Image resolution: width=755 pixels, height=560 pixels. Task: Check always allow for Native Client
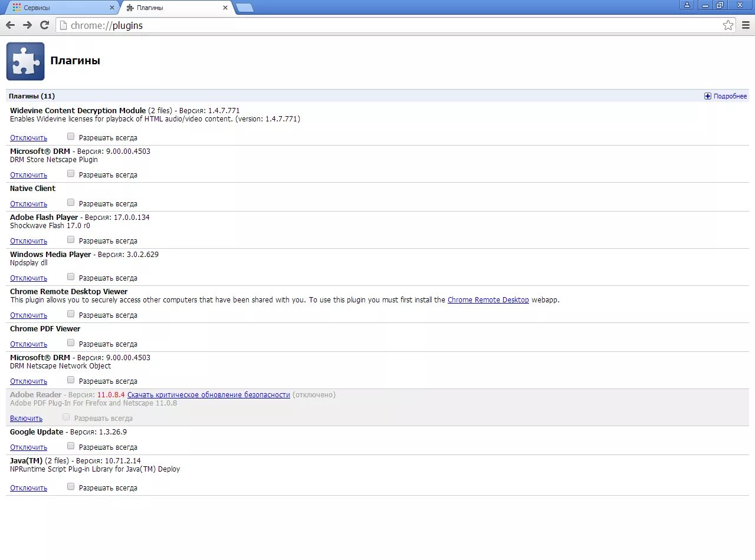(71, 202)
